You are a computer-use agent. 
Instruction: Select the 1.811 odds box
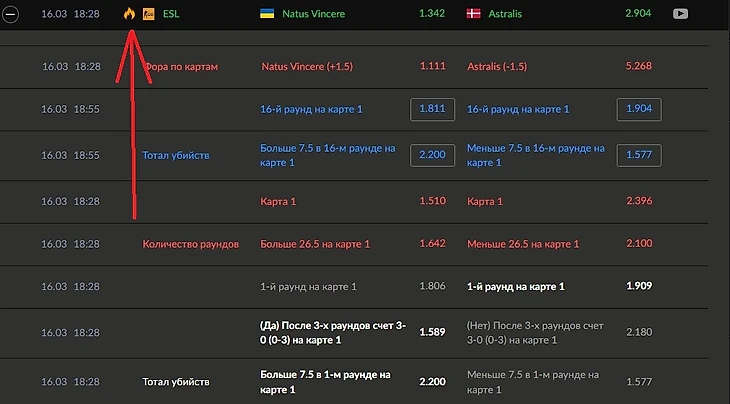click(433, 109)
